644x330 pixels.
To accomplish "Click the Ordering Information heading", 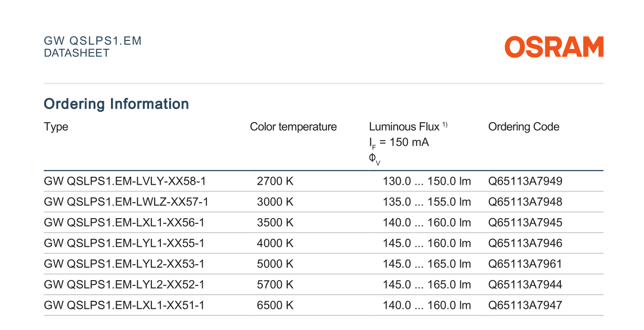I will click(116, 104).
